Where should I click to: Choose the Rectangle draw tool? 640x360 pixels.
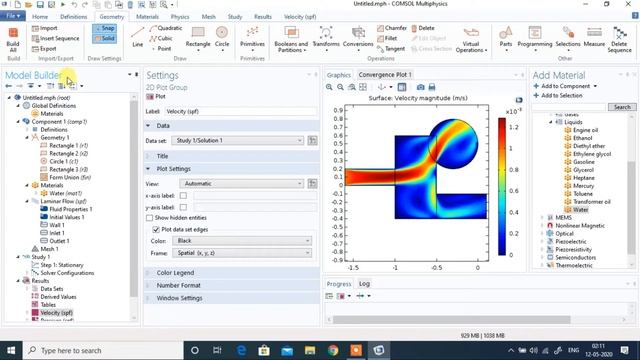coord(198,38)
